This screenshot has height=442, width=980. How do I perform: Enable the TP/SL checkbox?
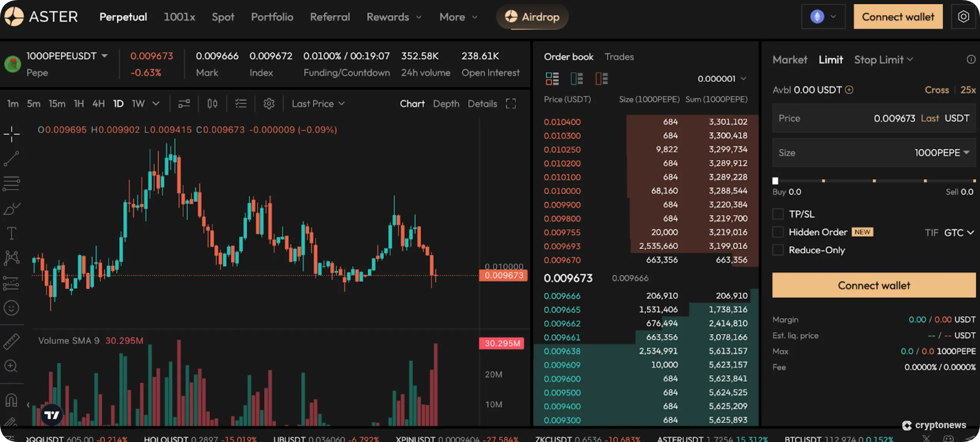(x=778, y=214)
